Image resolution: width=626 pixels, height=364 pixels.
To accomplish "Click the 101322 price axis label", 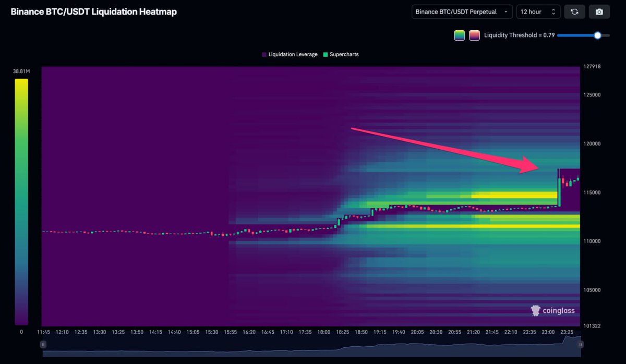I will pyautogui.click(x=592, y=326).
